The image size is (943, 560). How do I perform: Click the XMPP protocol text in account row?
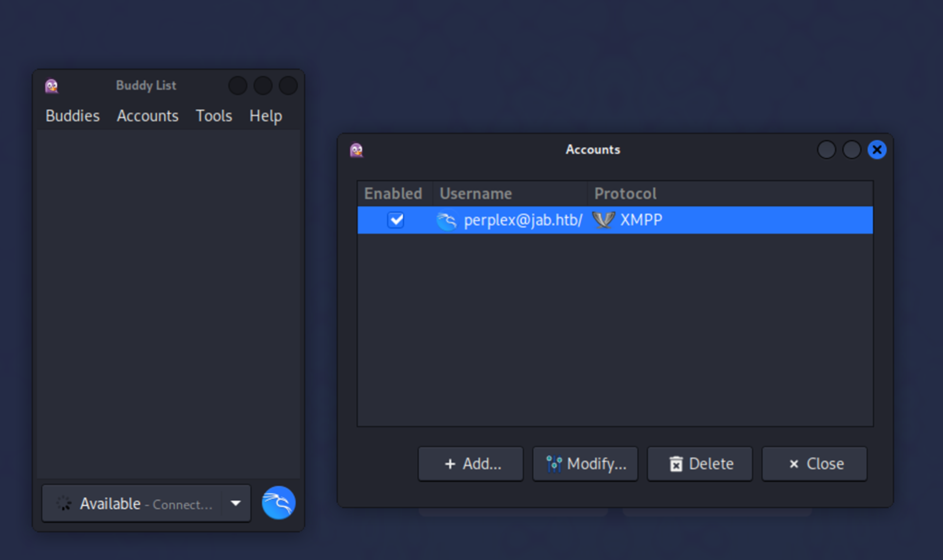pos(641,220)
